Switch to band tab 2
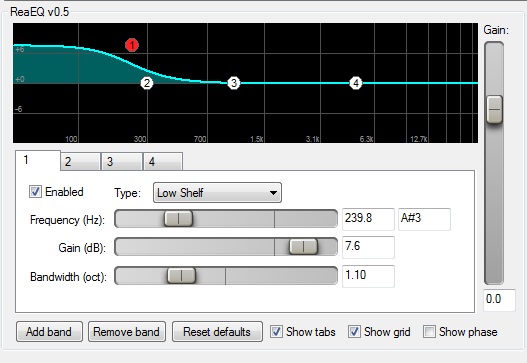This screenshot has height=363, width=527. tap(80, 162)
